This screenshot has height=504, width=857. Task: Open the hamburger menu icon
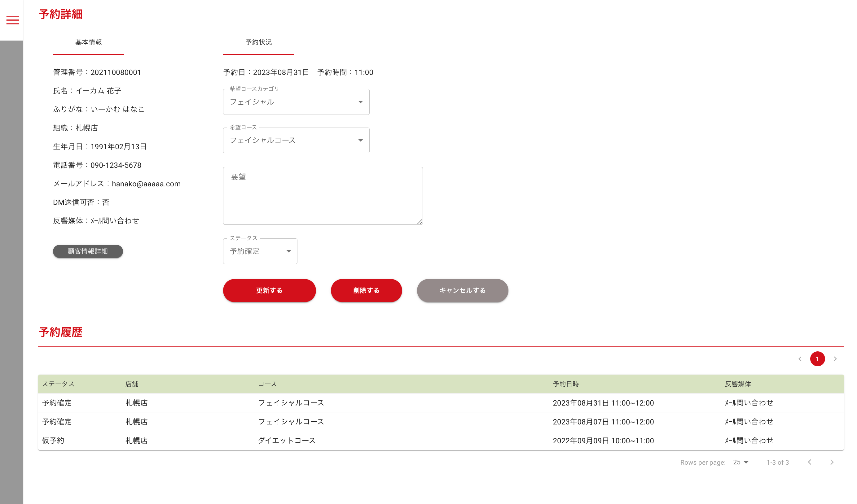(x=13, y=20)
